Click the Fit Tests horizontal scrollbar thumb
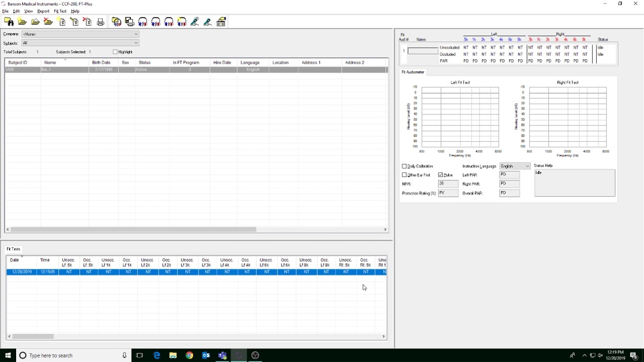Viewport: 644px width, 362px height. (33, 336)
